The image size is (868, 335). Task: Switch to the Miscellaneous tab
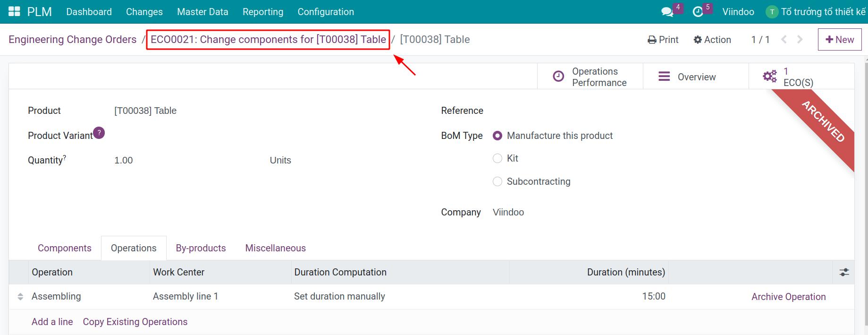[x=276, y=248]
